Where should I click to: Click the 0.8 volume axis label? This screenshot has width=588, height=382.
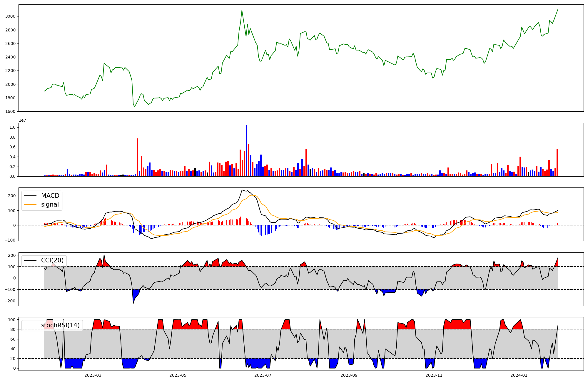click(13, 137)
